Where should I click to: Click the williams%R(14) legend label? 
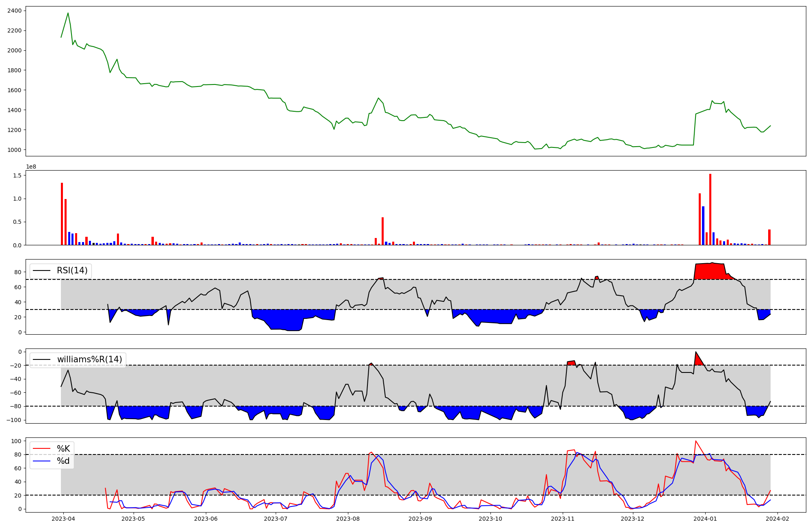89,359
